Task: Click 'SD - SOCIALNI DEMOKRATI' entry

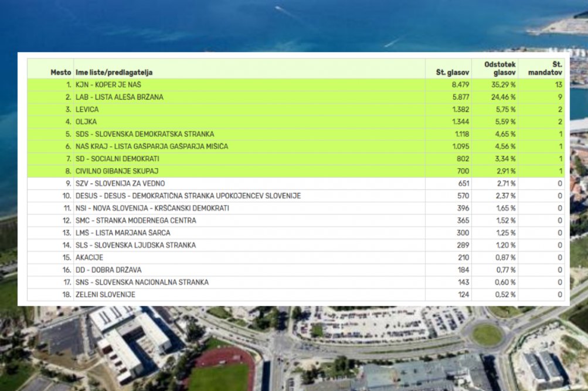Action: 117,159
